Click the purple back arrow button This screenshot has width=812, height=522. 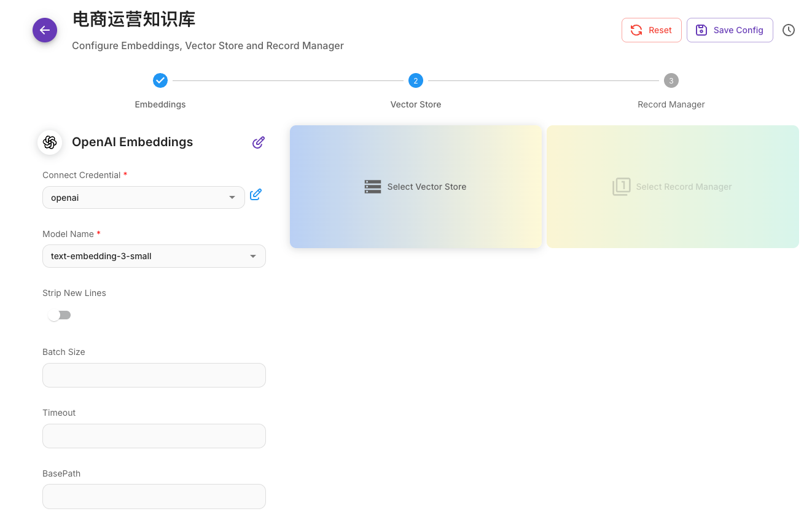click(x=45, y=30)
